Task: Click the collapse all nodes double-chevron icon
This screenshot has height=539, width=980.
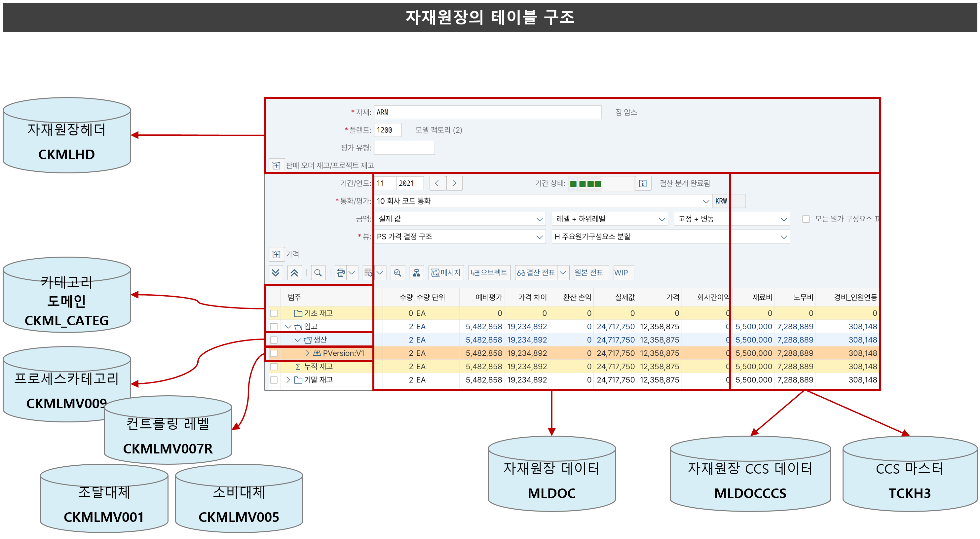Action: coord(294,273)
